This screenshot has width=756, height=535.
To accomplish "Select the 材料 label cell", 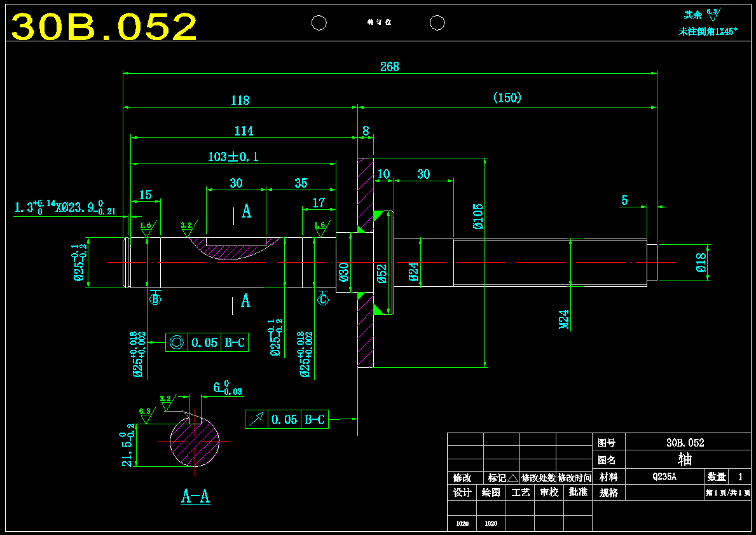I will pyautogui.click(x=608, y=477).
